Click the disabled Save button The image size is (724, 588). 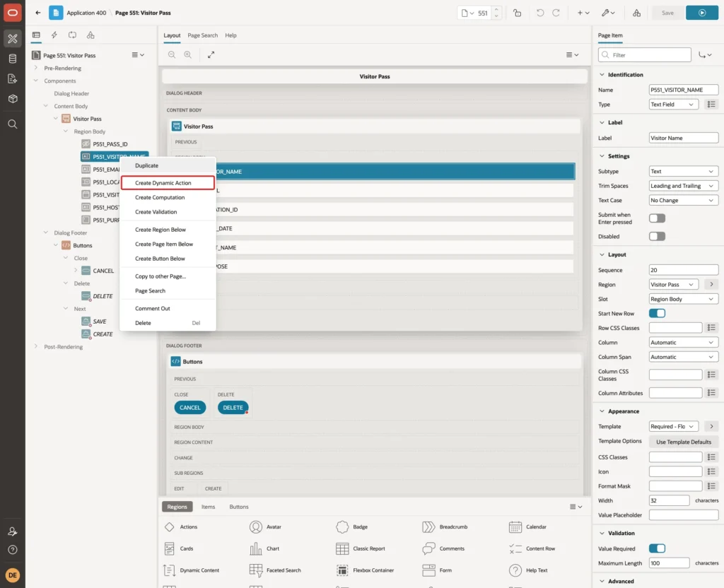pos(667,13)
